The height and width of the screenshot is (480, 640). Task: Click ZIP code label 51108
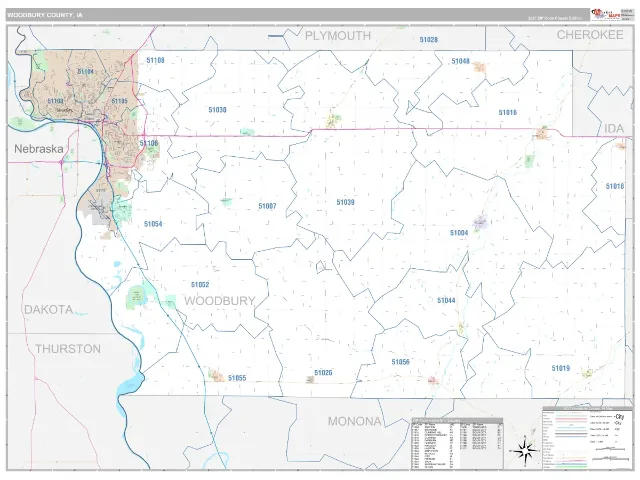(156, 60)
